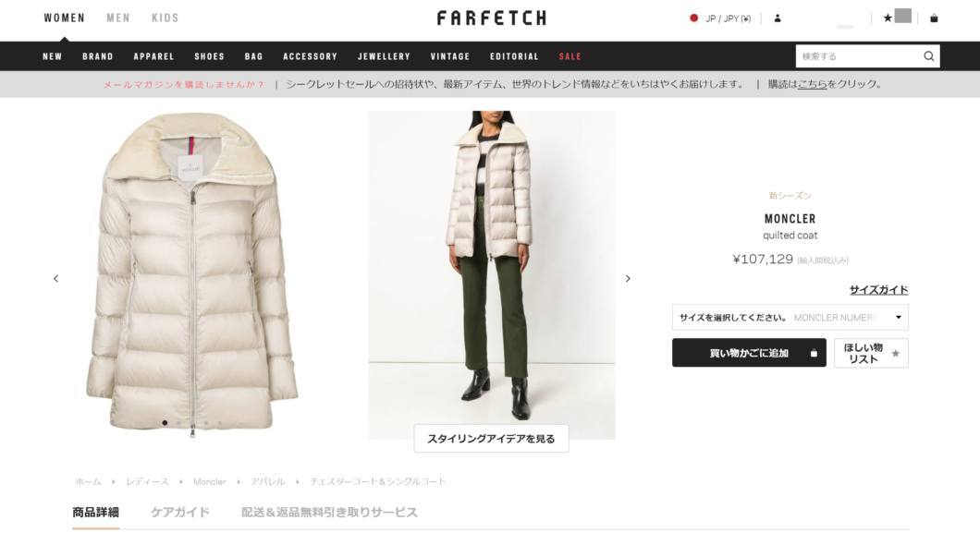Focus the 検索する search field
Viewport: 980px width, 557px height.
(858, 56)
